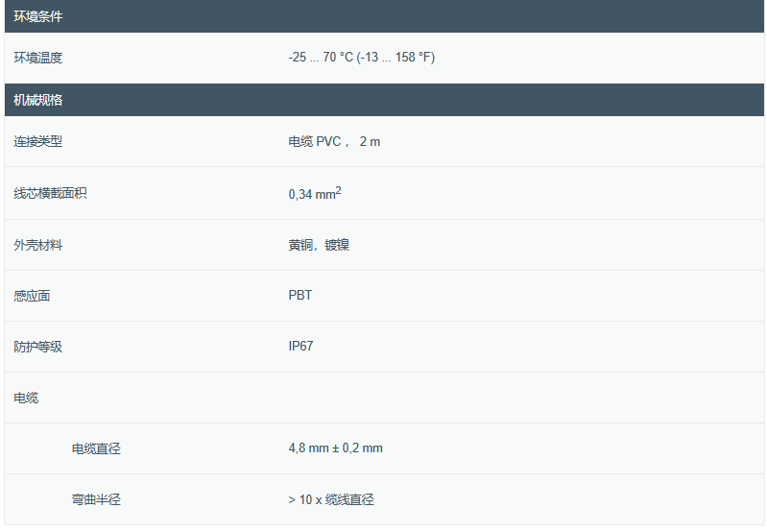Screen dimensions: 767x532
Task: Click the 2 m cable length text
Action: point(370,141)
